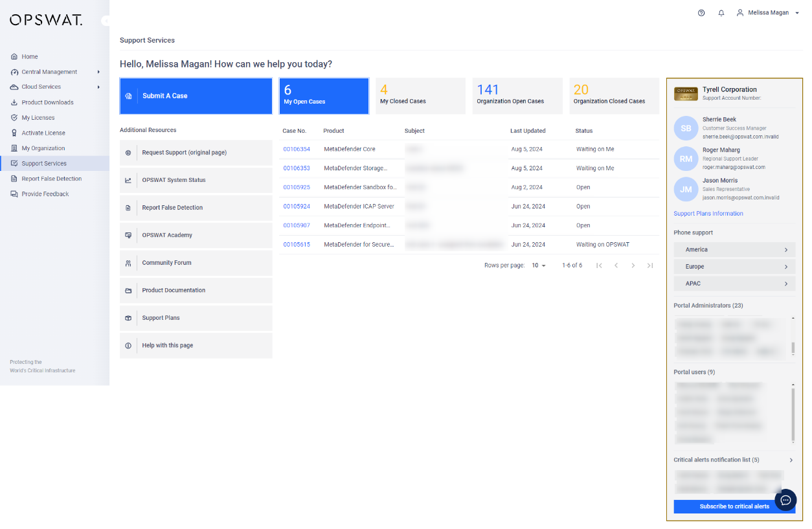Select the Organization Open Cases tab

coord(517,96)
